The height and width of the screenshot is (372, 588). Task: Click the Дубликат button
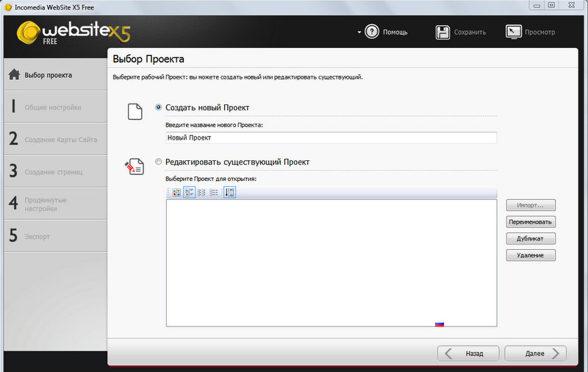tap(530, 238)
